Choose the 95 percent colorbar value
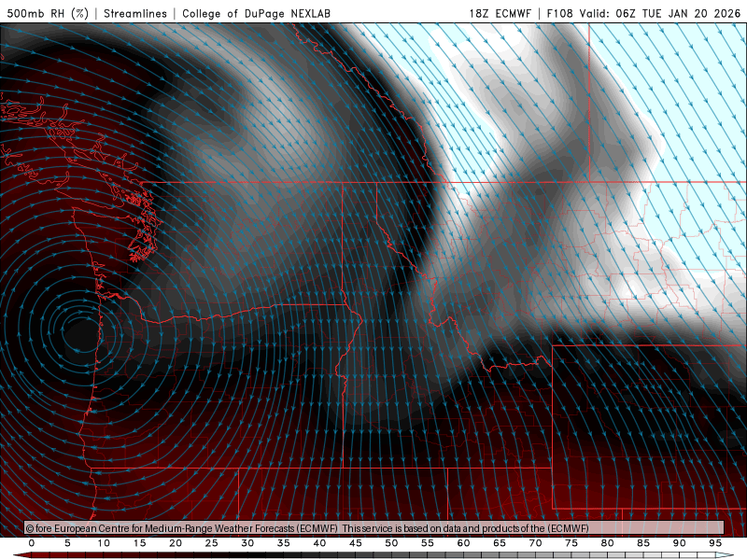 (x=716, y=543)
